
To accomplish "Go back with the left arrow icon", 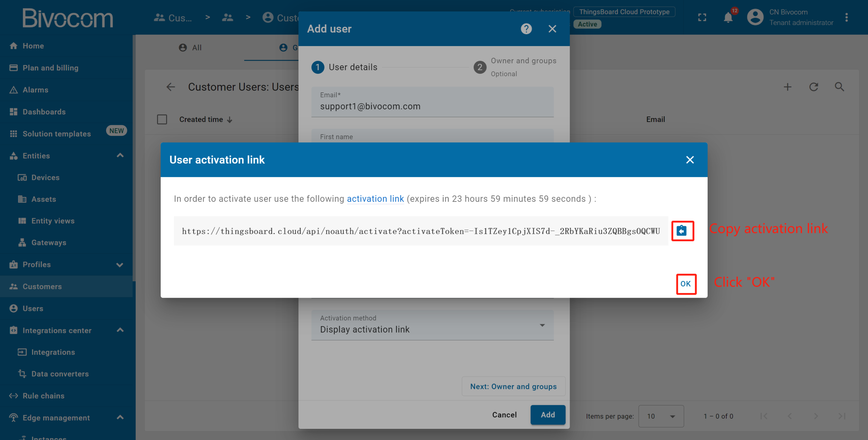I will pos(171,87).
